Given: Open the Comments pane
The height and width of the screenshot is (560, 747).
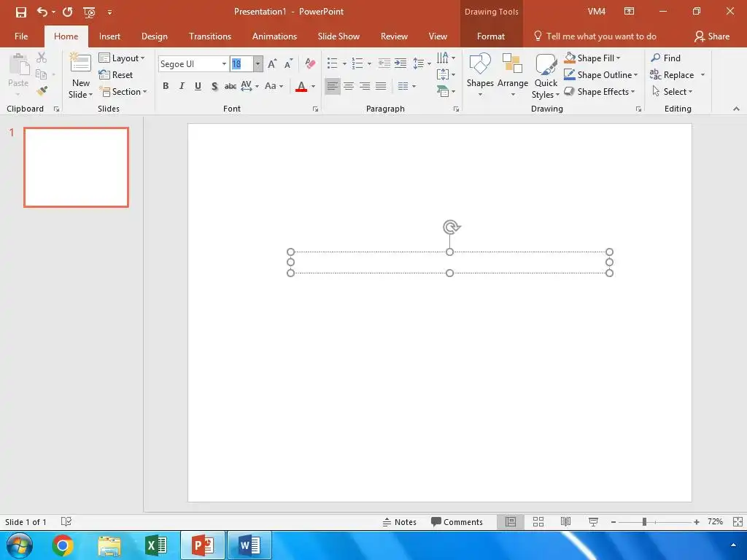Looking at the screenshot, I should tap(457, 522).
